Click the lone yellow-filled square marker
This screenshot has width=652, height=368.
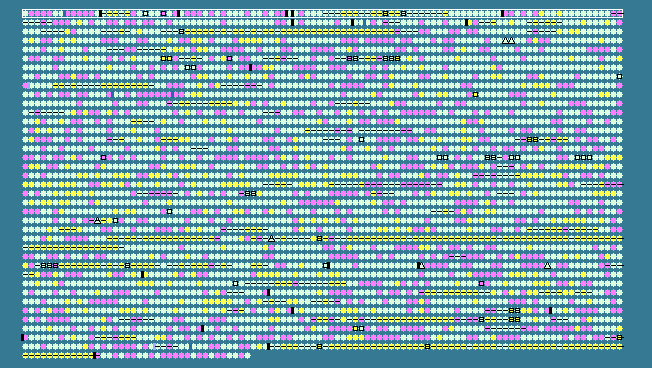tap(475, 94)
